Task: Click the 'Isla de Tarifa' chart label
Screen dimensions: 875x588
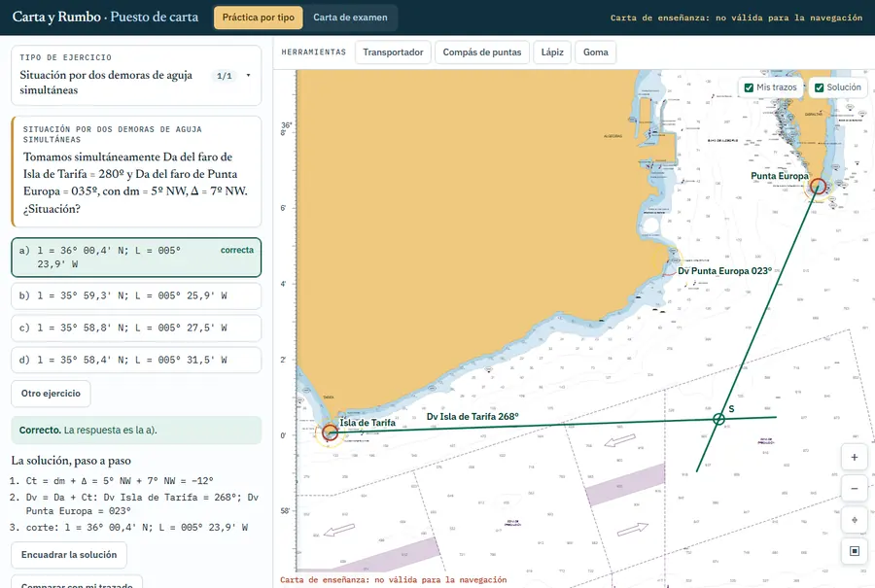Action: pyautogui.click(x=367, y=423)
